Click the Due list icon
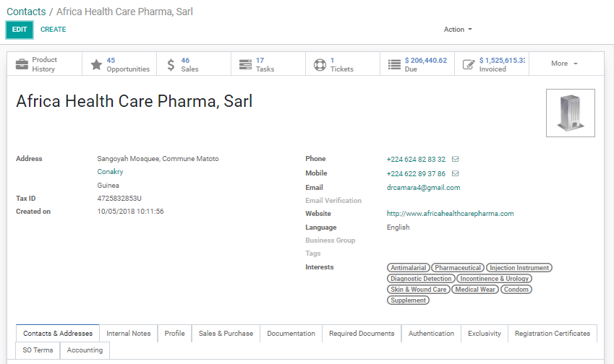This screenshot has width=614, height=364. 394,64
